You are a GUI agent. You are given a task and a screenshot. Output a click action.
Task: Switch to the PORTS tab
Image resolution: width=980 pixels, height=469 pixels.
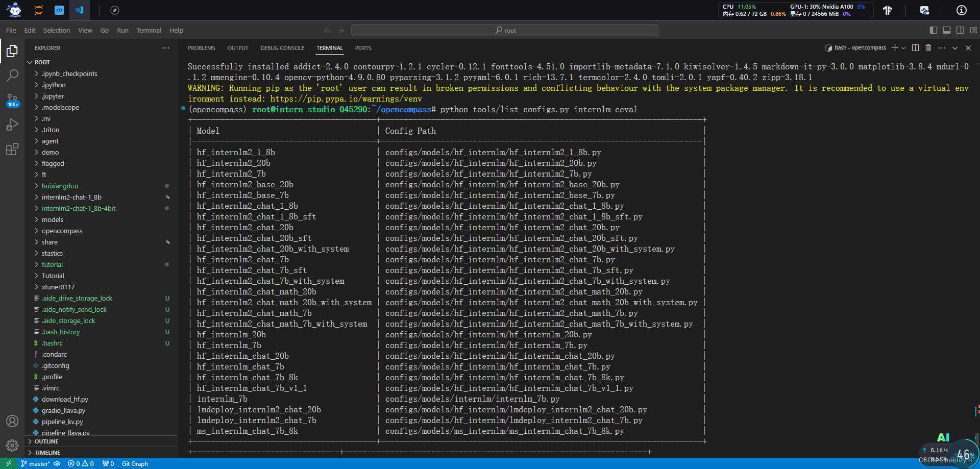(363, 48)
